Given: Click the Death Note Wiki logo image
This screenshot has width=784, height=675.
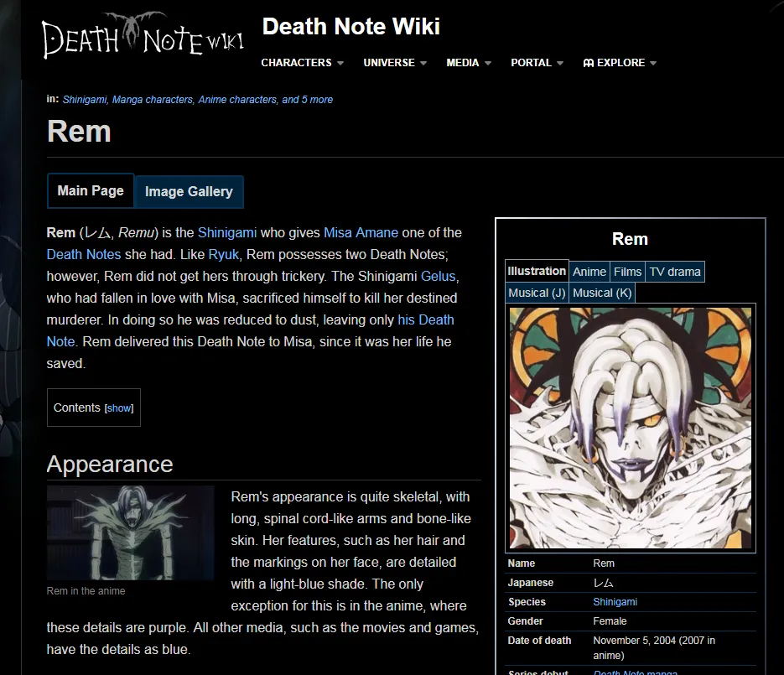Looking at the screenshot, I should pos(143,35).
